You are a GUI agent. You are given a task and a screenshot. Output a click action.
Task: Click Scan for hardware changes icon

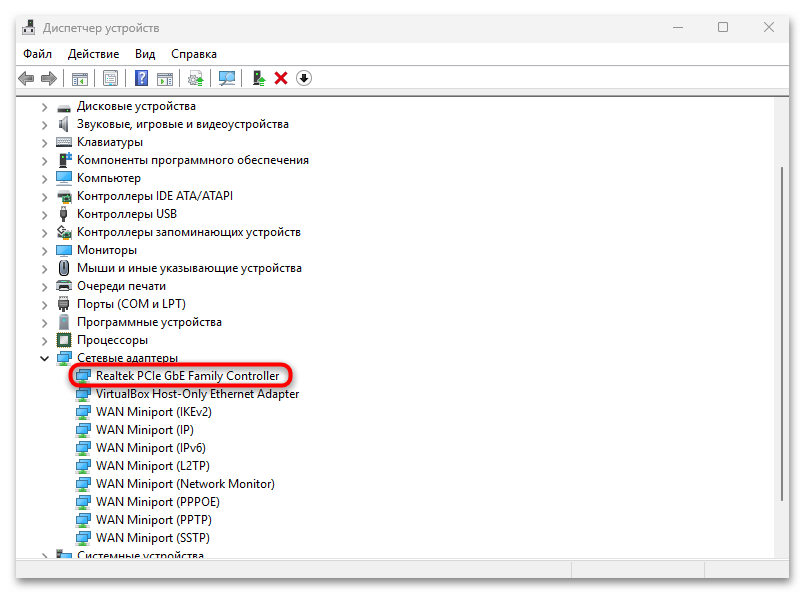pos(227,78)
